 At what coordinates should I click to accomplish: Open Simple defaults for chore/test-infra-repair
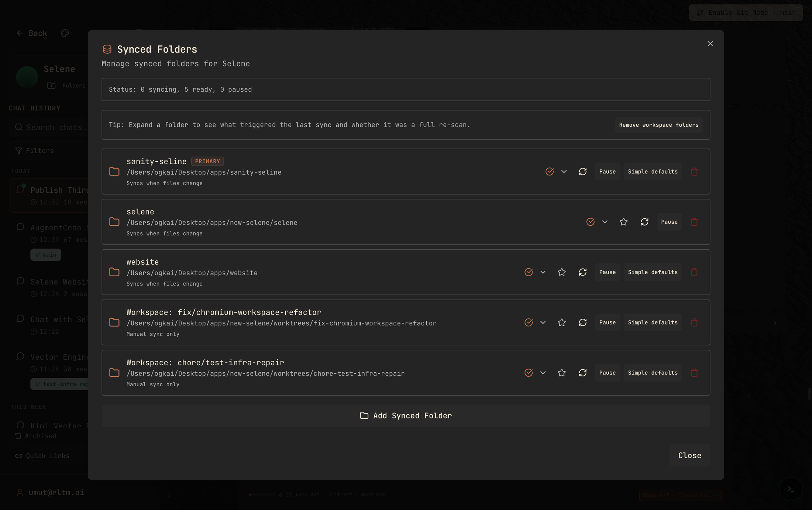[x=653, y=373]
